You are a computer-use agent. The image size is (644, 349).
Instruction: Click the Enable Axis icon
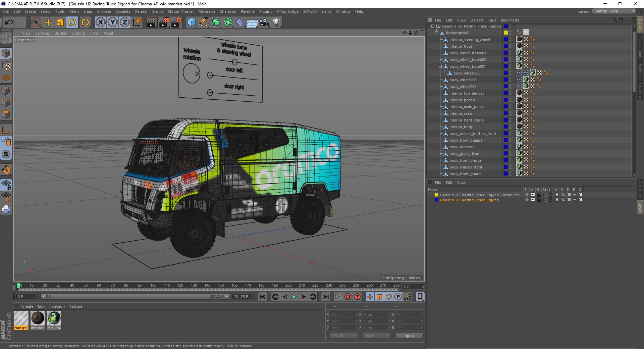(6, 130)
